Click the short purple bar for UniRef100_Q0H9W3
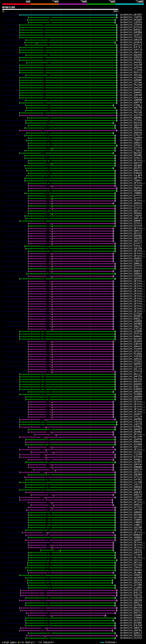Viewport: 146px width, 644px height. [67, 615]
